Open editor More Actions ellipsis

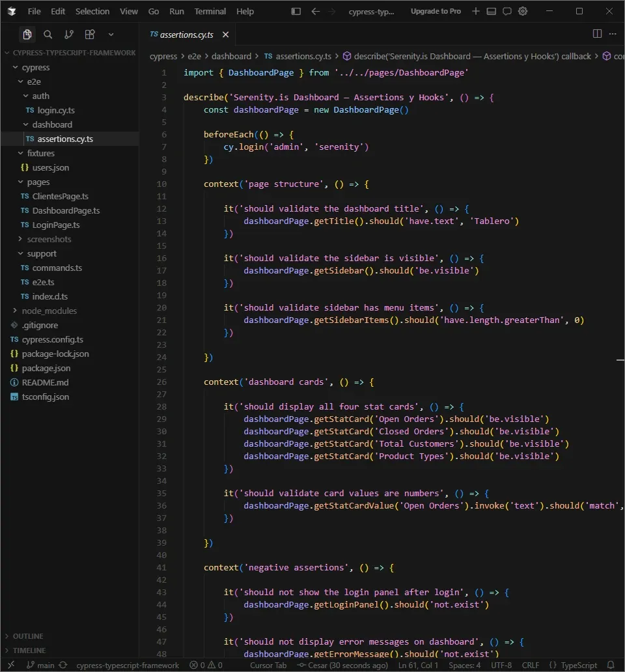click(613, 33)
